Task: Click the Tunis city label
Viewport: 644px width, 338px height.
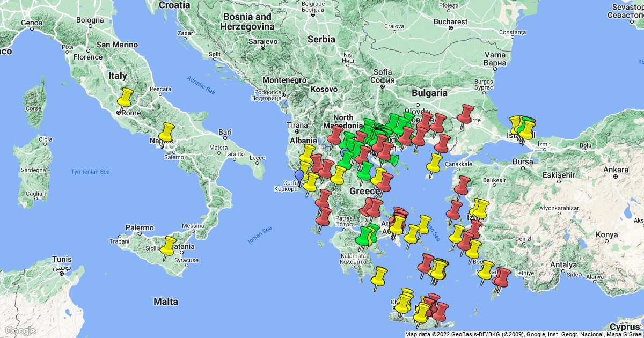Action: pos(62,260)
